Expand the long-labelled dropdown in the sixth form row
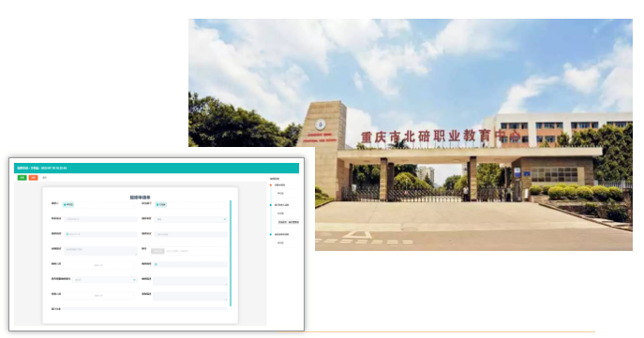The image size is (644, 338). point(104,280)
